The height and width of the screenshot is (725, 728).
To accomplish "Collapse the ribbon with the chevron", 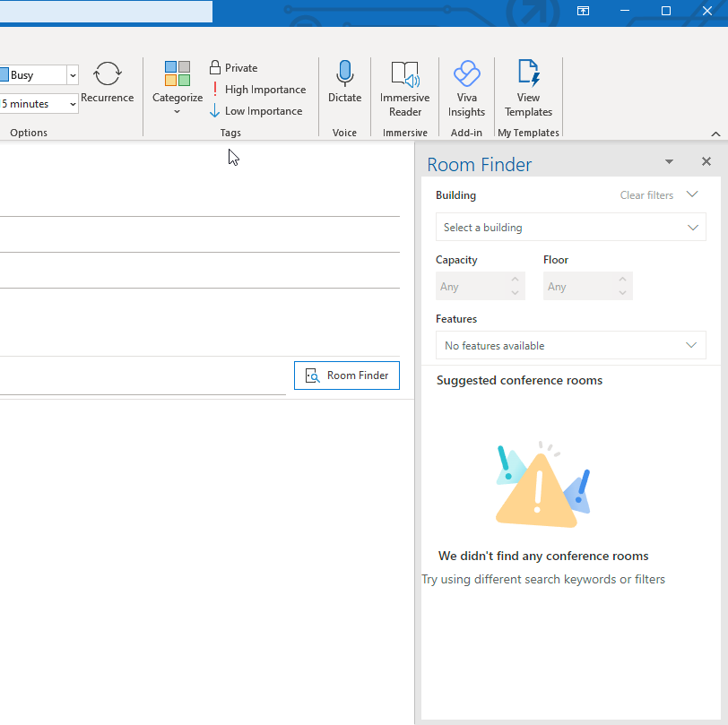I will pyautogui.click(x=715, y=134).
